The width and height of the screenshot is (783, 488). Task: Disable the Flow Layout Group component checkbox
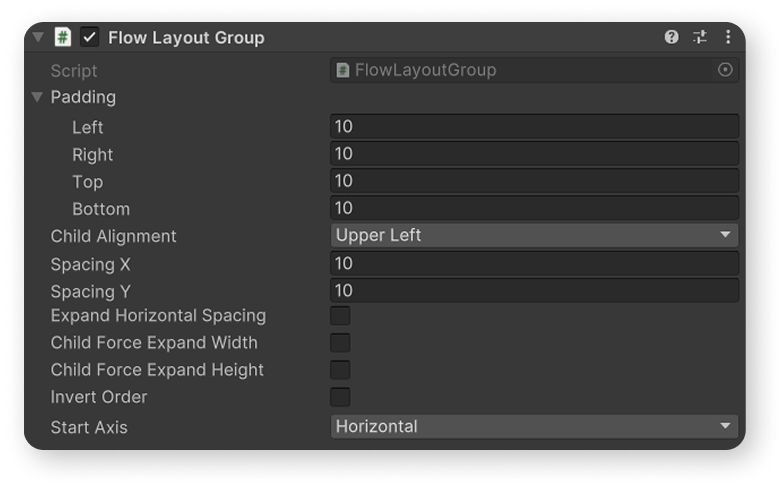89,37
